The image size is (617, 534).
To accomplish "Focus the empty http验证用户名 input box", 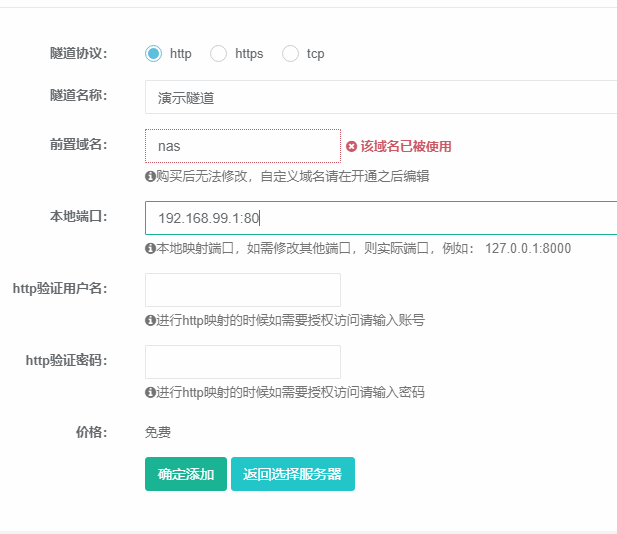I will (x=242, y=290).
